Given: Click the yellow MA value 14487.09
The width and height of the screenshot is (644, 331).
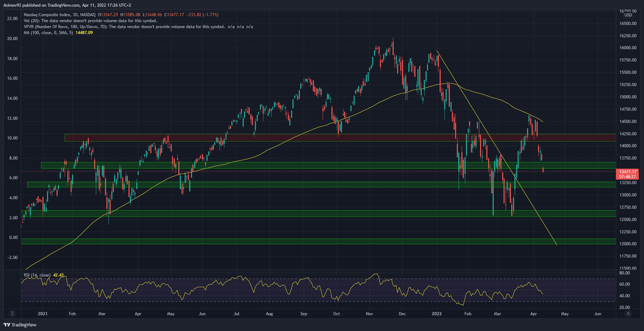Looking at the screenshot, I should tap(84, 33).
